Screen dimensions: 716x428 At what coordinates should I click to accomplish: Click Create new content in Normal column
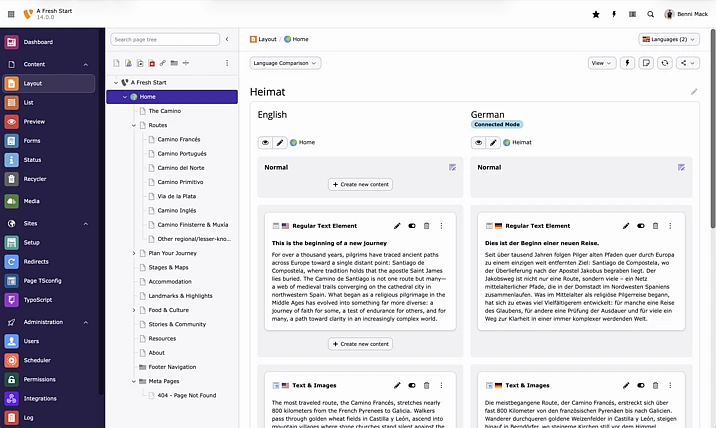[360, 185]
